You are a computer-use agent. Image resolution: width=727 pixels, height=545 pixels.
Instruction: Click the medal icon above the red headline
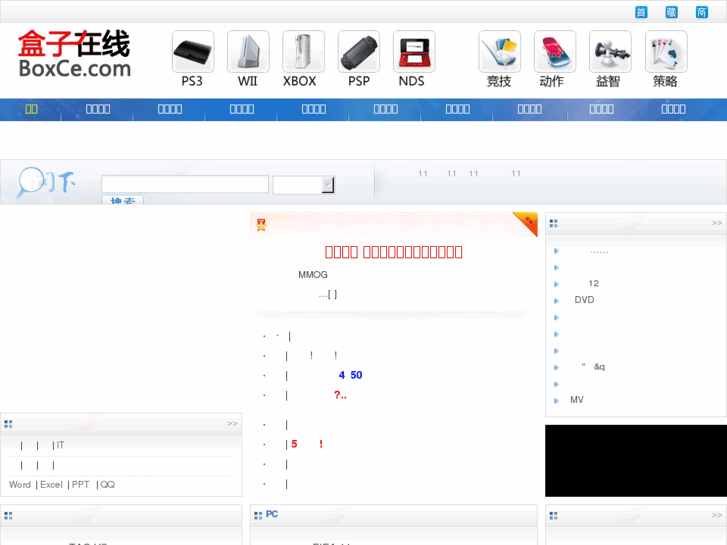(x=261, y=225)
